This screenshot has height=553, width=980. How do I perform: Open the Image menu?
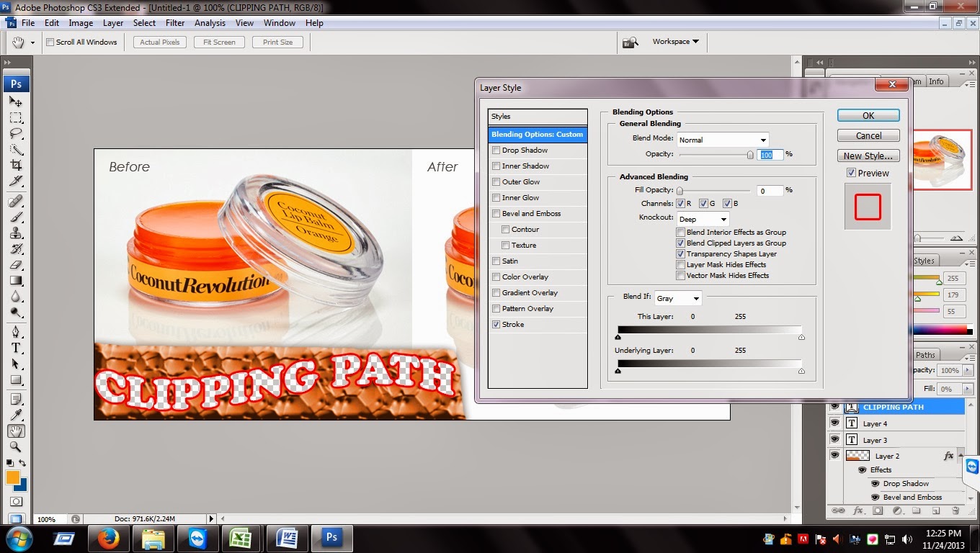[81, 23]
